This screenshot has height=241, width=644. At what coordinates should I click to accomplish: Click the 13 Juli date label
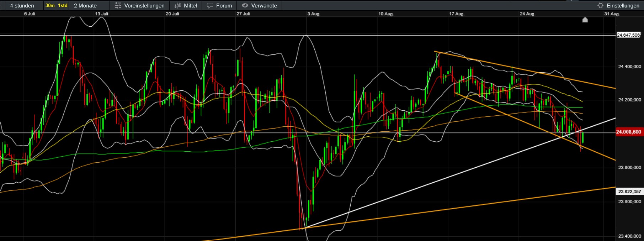click(102, 14)
